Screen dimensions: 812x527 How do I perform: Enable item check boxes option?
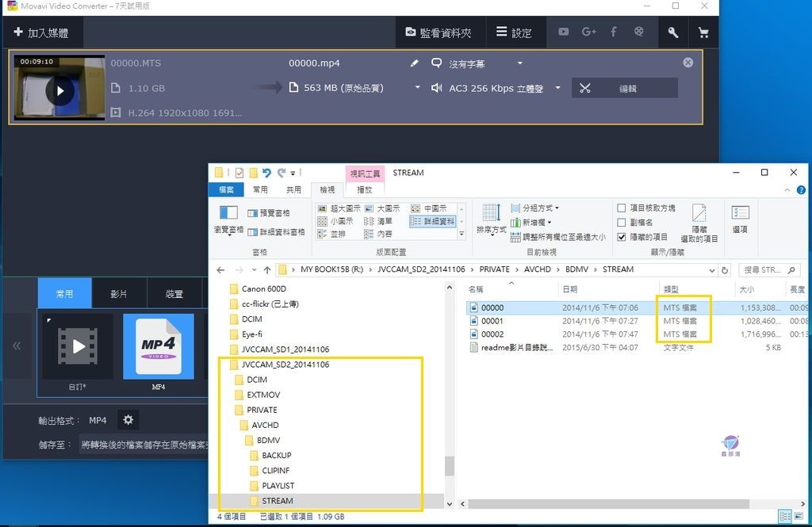(622, 208)
